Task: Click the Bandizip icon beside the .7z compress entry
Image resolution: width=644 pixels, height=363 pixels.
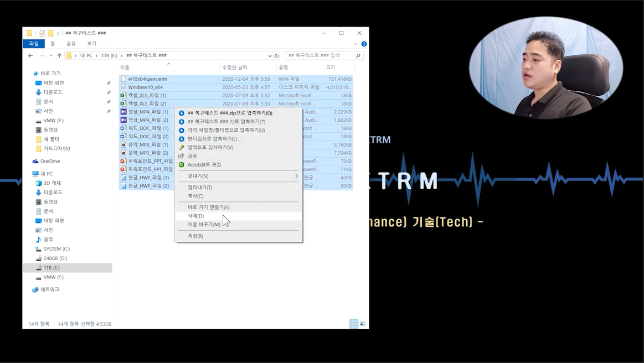Action: tap(181, 122)
